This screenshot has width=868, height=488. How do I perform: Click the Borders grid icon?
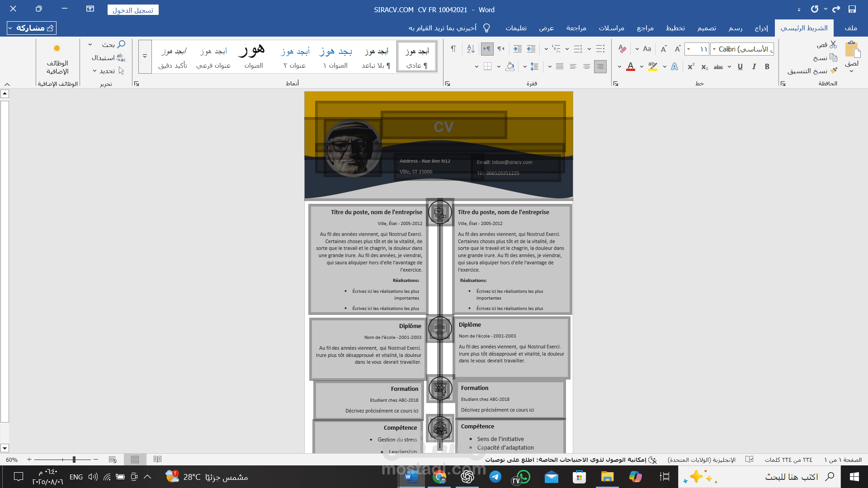click(487, 67)
